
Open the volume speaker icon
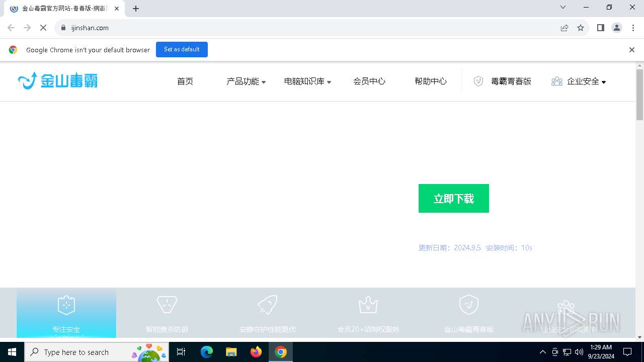coord(579,352)
